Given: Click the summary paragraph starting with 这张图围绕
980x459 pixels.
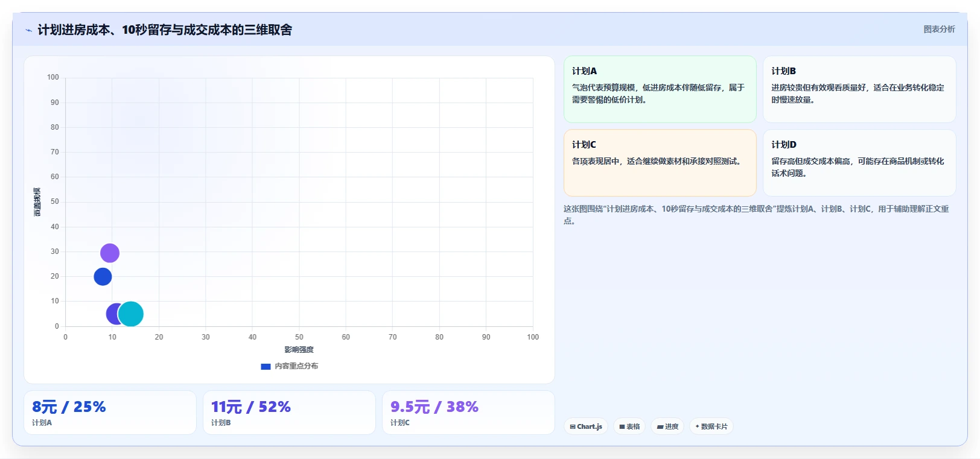Looking at the screenshot, I should pyautogui.click(x=756, y=215).
